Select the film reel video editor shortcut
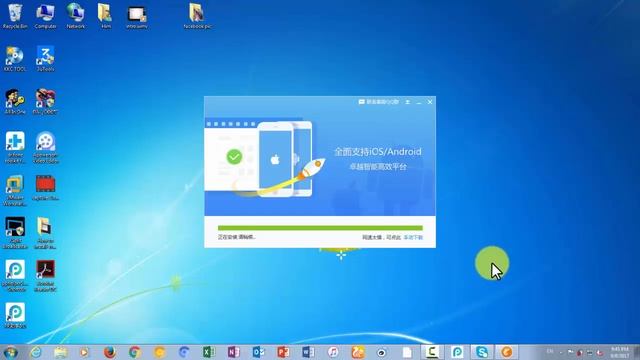This screenshot has height=360, width=640. click(x=45, y=147)
